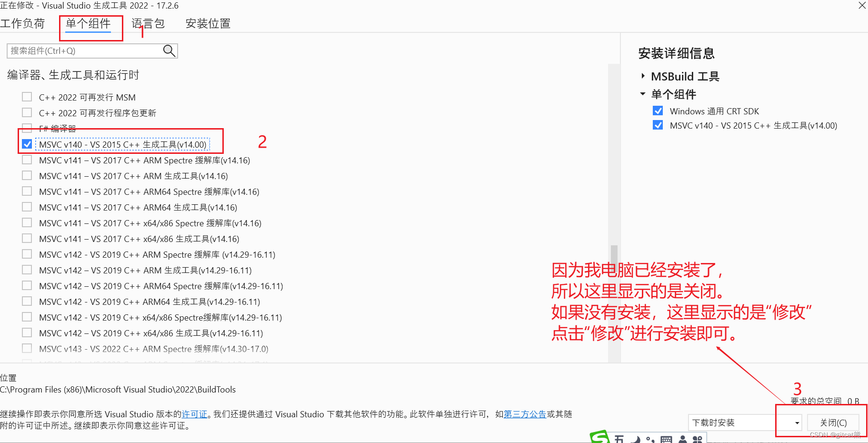This screenshot has width=868, height=443.
Task: Click the Sogou user account icon
Action: [683, 440]
